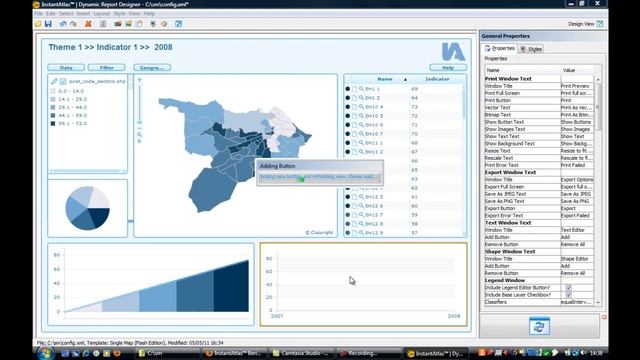This screenshot has height=360, width=640.
Task: Click the Filter button
Action: 107,68
